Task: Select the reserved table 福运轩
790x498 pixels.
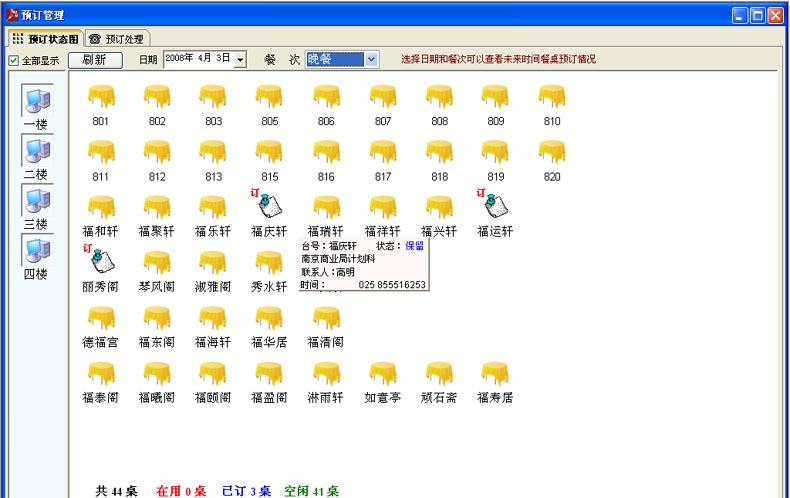Action: 494,206
